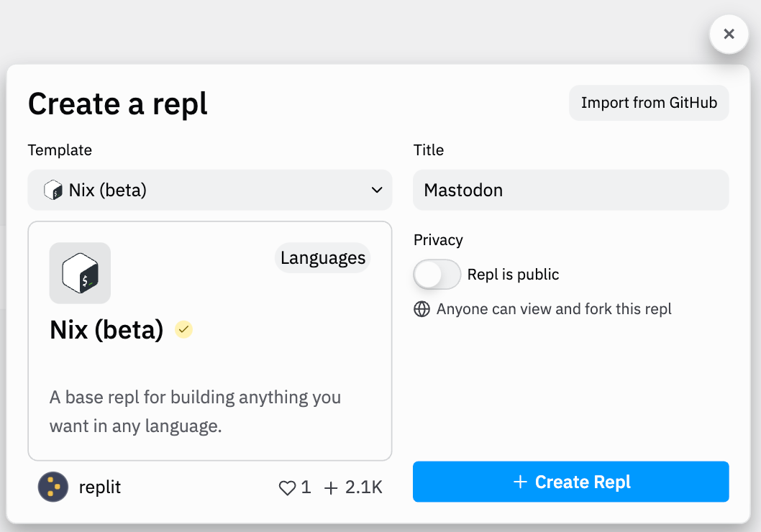The width and height of the screenshot is (761, 532).
Task: Toggle the Repl is public switch
Action: click(437, 275)
